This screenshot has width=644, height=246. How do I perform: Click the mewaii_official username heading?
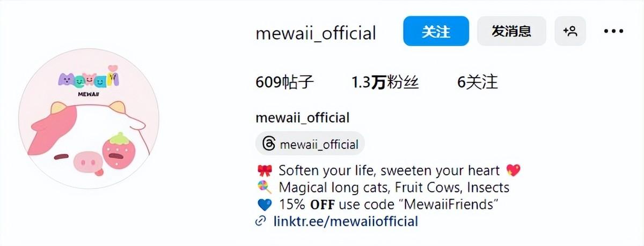[316, 33]
